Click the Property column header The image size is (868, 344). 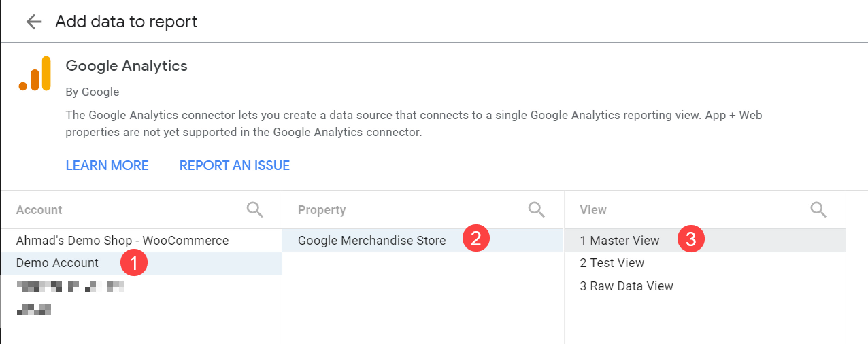pos(322,210)
